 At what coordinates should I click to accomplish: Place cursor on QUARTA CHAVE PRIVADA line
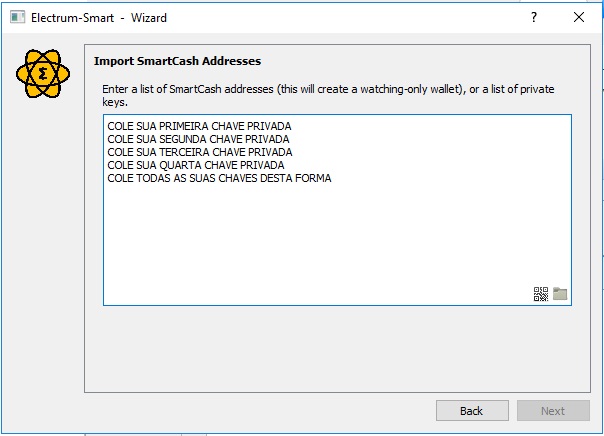pyautogui.click(x=196, y=165)
